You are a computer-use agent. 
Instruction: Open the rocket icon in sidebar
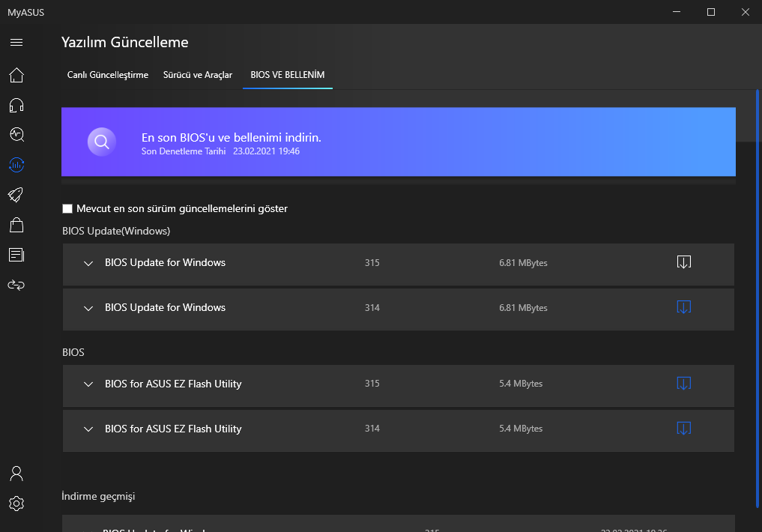coord(16,195)
